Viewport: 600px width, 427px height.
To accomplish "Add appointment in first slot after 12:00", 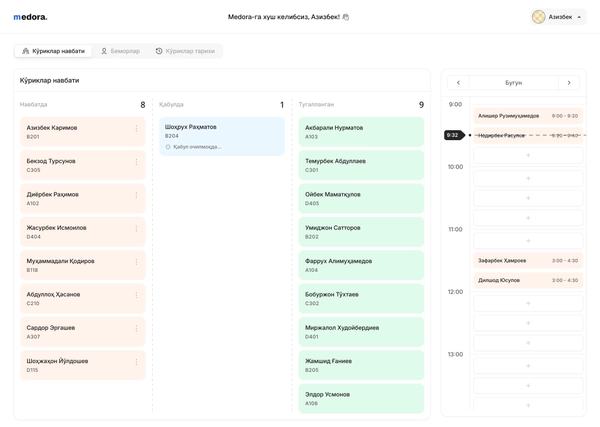I will [x=528, y=303].
